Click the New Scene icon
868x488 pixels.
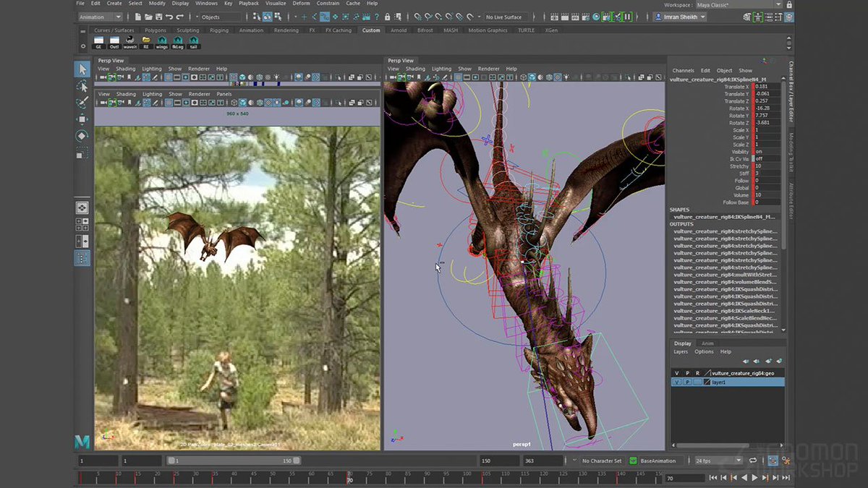click(139, 17)
